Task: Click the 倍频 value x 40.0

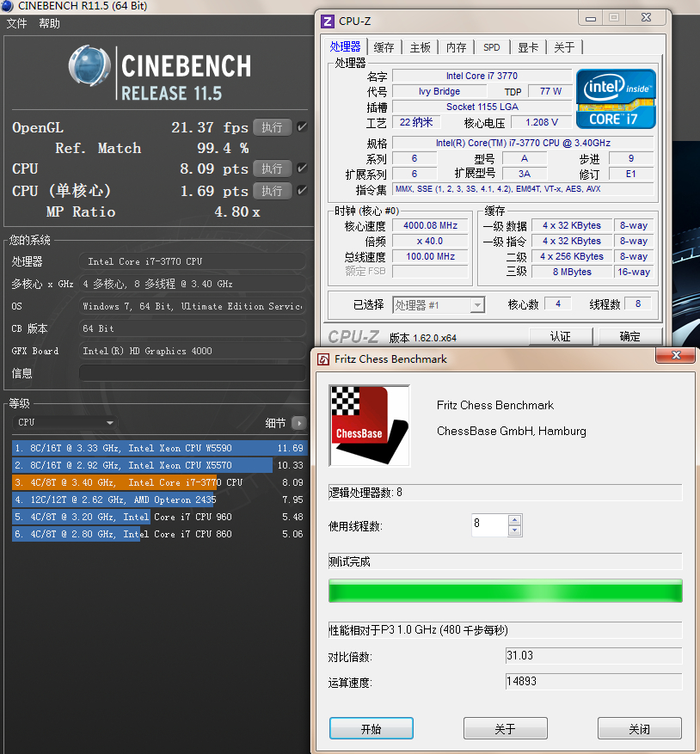Action: (x=430, y=241)
